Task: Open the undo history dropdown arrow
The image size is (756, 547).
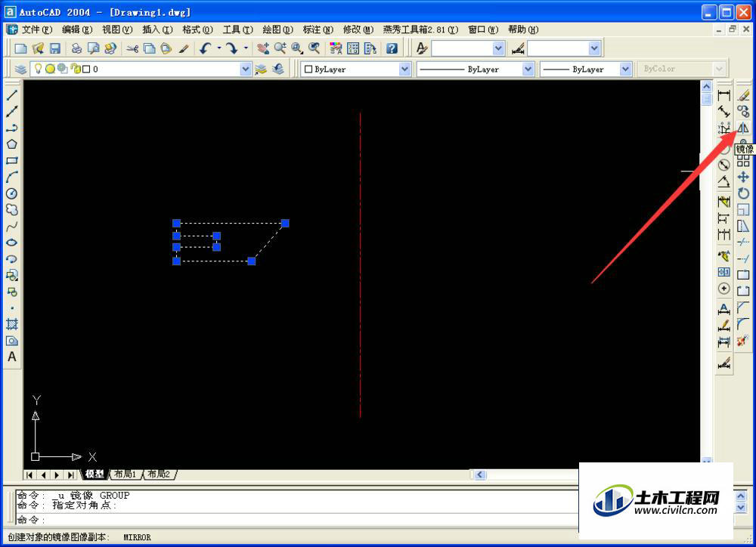Action: pos(219,48)
